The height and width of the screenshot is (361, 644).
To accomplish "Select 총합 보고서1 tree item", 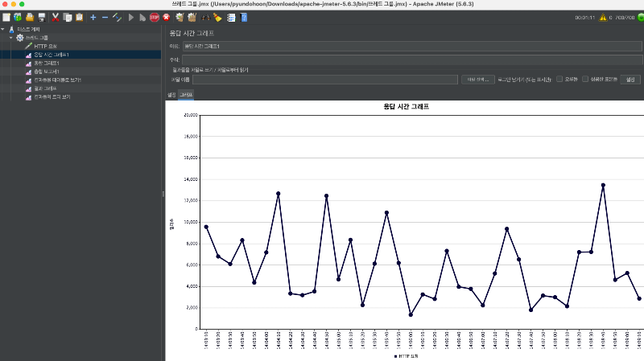I will tap(47, 72).
